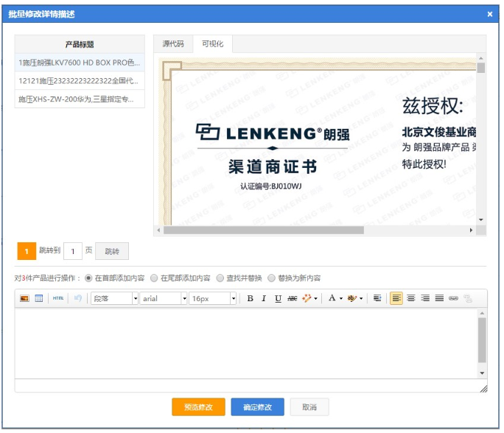Image resolution: width=504 pixels, height=433 pixels.
Task: Select product 1施压朗强LKV7600 HD BOX PRO
Action: point(80,63)
